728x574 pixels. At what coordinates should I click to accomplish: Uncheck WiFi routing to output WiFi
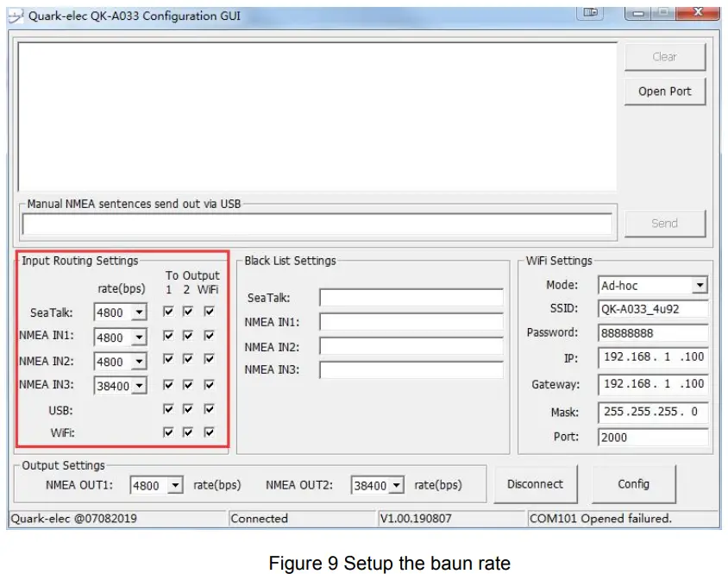(x=210, y=433)
